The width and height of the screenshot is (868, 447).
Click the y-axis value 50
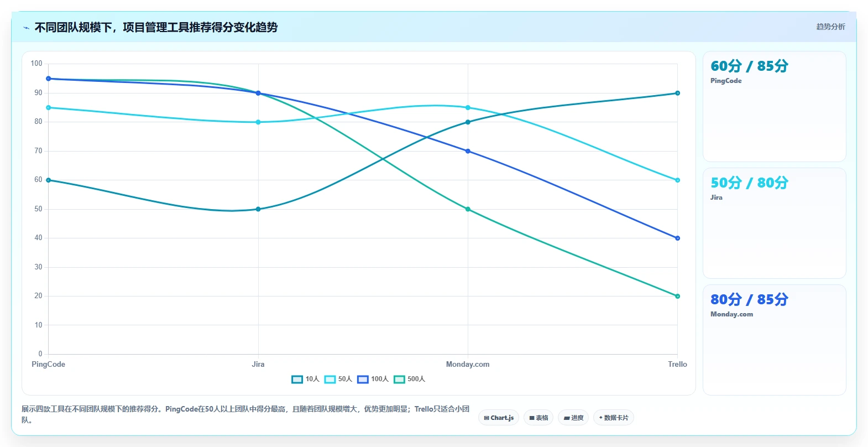tap(38, 209)
